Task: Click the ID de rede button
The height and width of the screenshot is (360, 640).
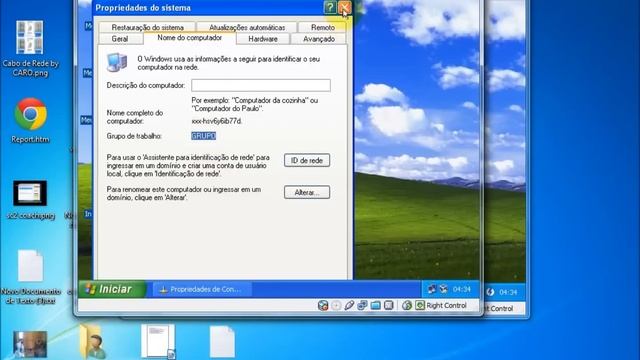Action: (x=307, y=160)
